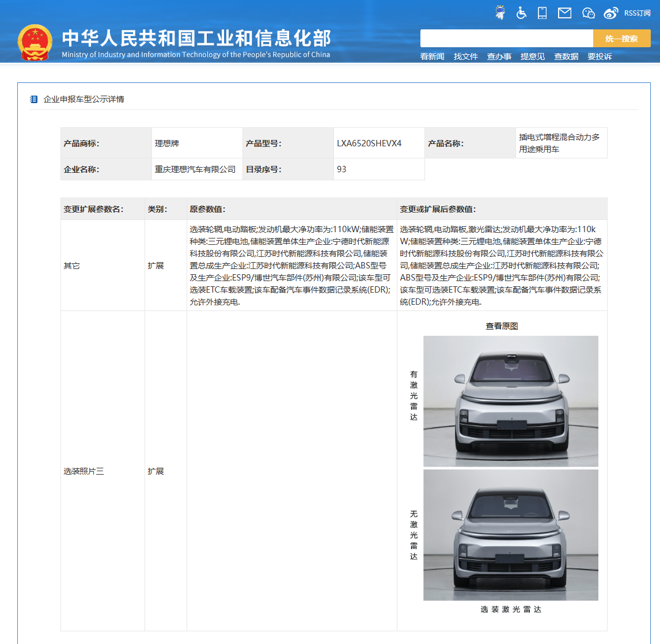Select the catalog number 93
This screenshot has height=644, width=660.
pos(342,169)
